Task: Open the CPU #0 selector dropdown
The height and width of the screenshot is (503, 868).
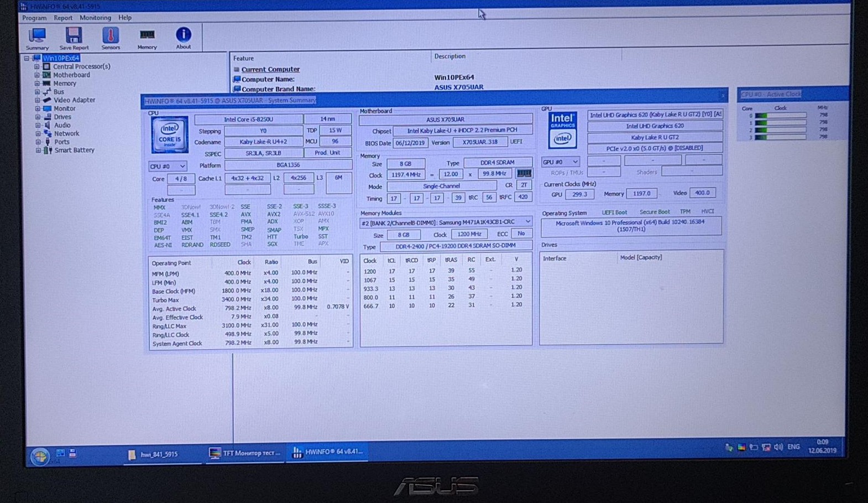Action: (x=168, y=166)
